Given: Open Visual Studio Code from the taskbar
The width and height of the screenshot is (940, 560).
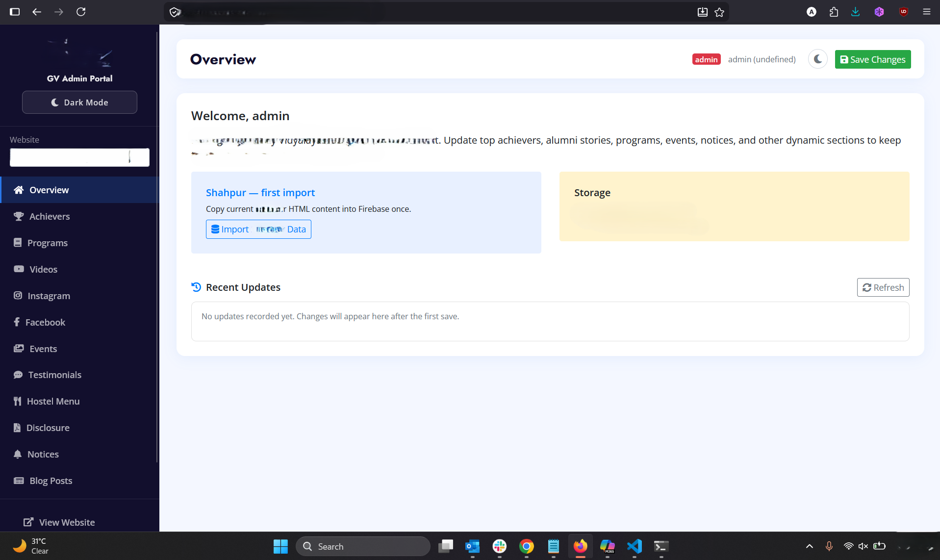Looking at the screenshot, I should pos(635,546).
